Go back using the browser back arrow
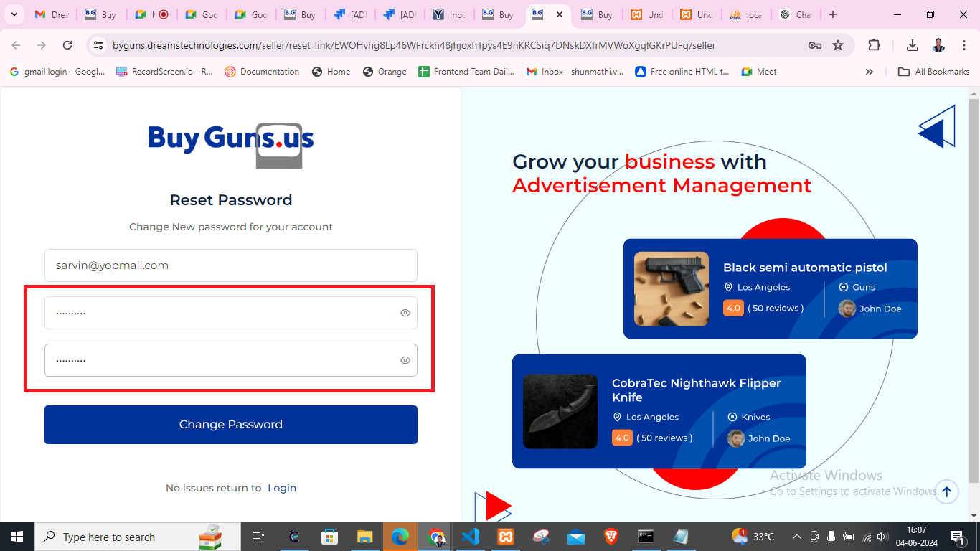The height and width of the screenshot is (551, 980). click(x=16, y=45)
